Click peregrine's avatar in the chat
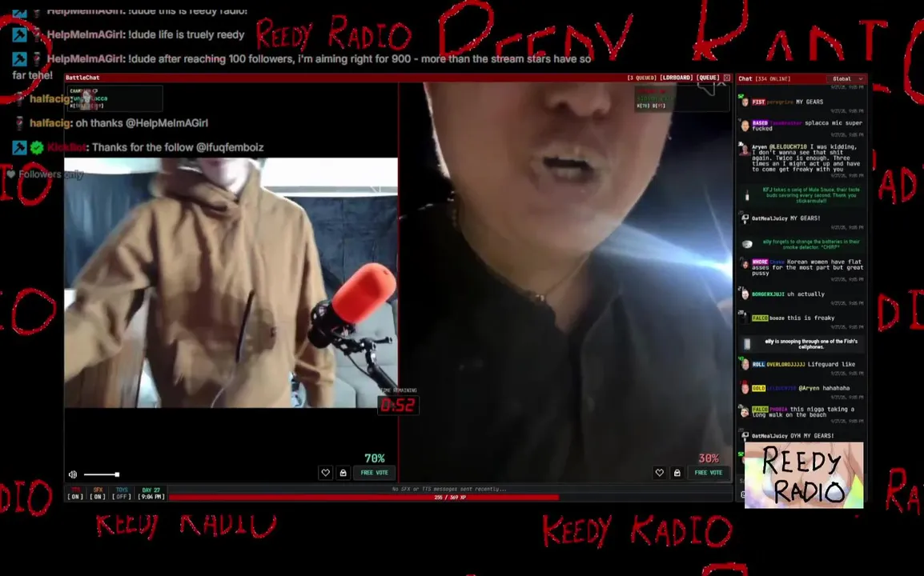Viewport: 924px width, 576px height. coord(745,102)
